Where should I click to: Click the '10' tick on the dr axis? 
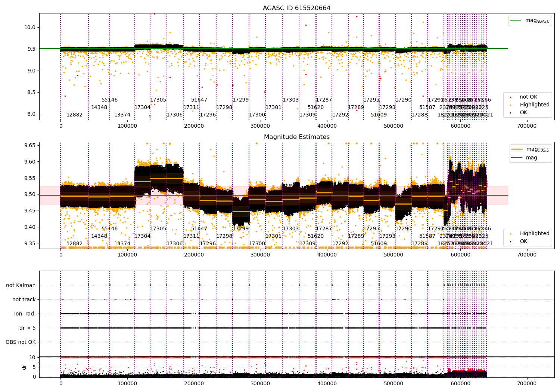tap(33, 358)
